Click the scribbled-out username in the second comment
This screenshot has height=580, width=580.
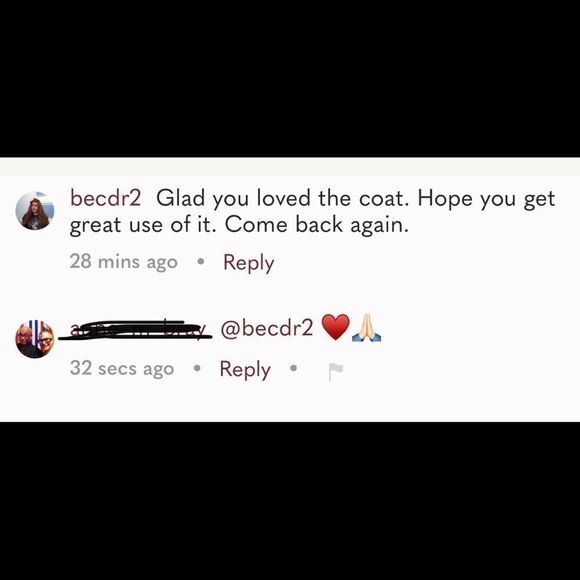[x=136, y=329]
